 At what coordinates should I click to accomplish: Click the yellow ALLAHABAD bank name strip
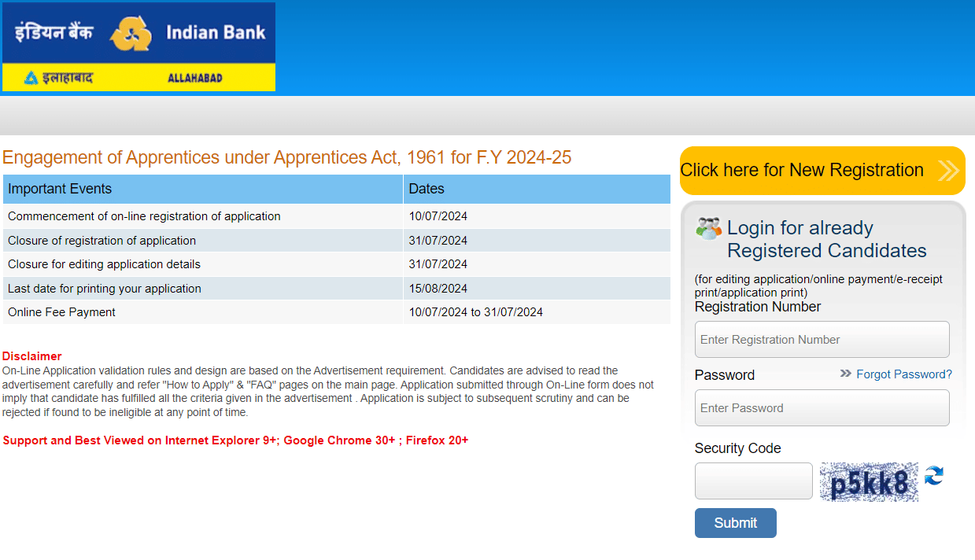pyautogui.click(x=138, y=77)
